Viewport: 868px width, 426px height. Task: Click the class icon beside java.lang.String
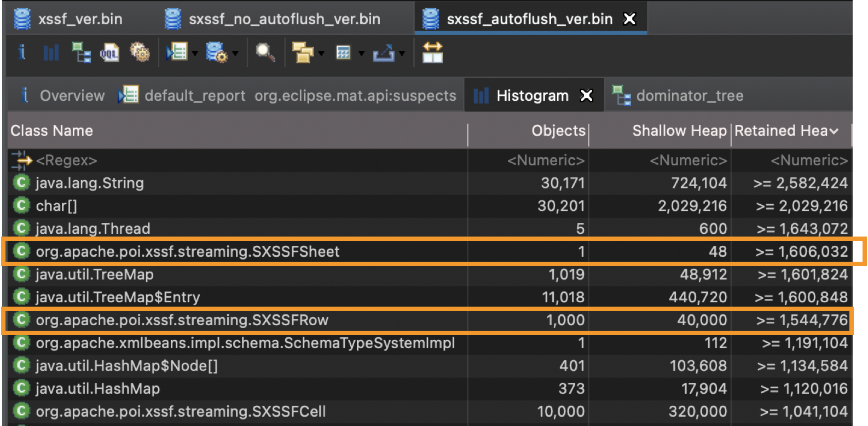21,183
